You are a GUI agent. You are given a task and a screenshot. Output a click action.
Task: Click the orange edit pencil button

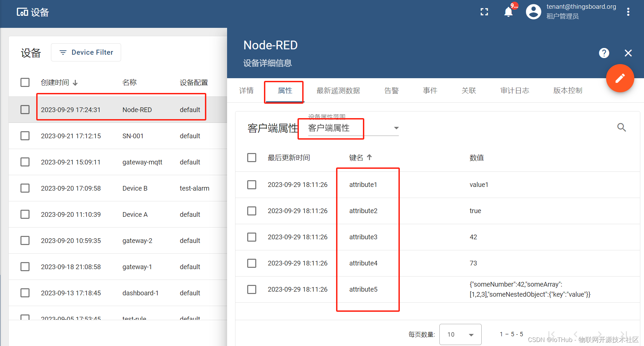(x=620, y=78)
